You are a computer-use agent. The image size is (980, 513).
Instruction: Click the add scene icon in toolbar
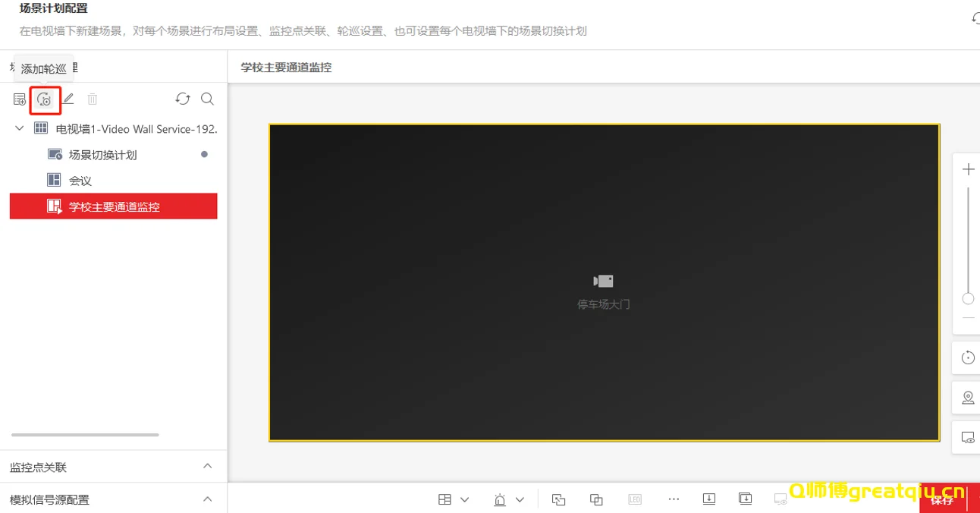pos(20,99)
